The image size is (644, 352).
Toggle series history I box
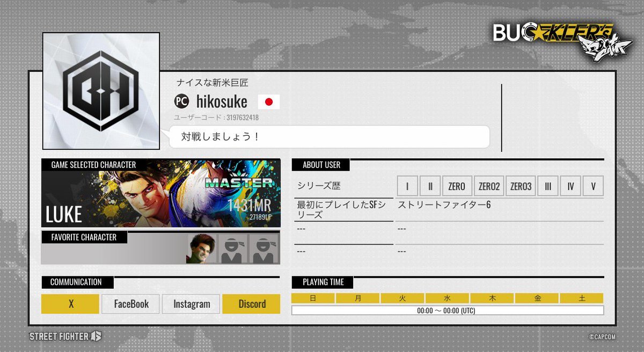(407, 186)
